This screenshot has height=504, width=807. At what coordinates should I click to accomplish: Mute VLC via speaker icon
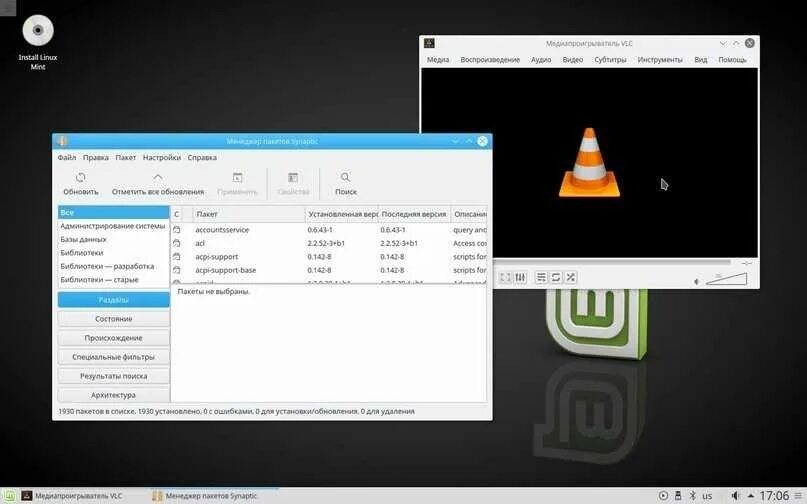click(x=697, y=281)
